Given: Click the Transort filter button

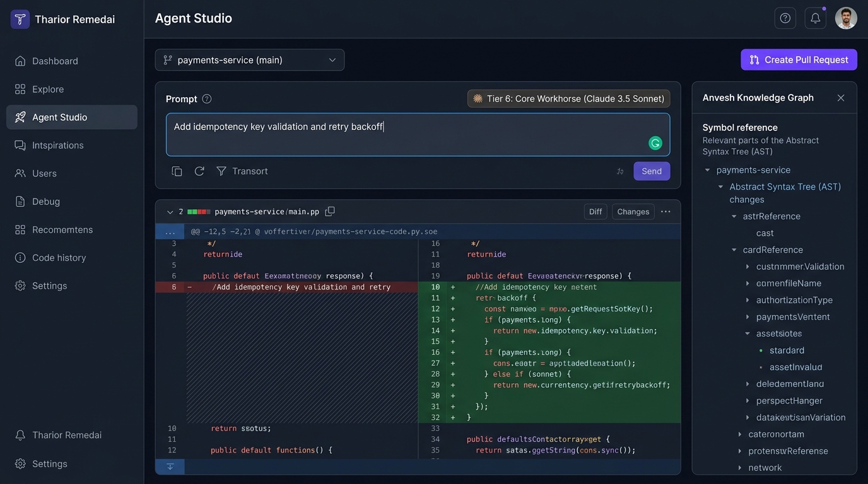Looking at the screenshot, I should click(x=242, y=171).
